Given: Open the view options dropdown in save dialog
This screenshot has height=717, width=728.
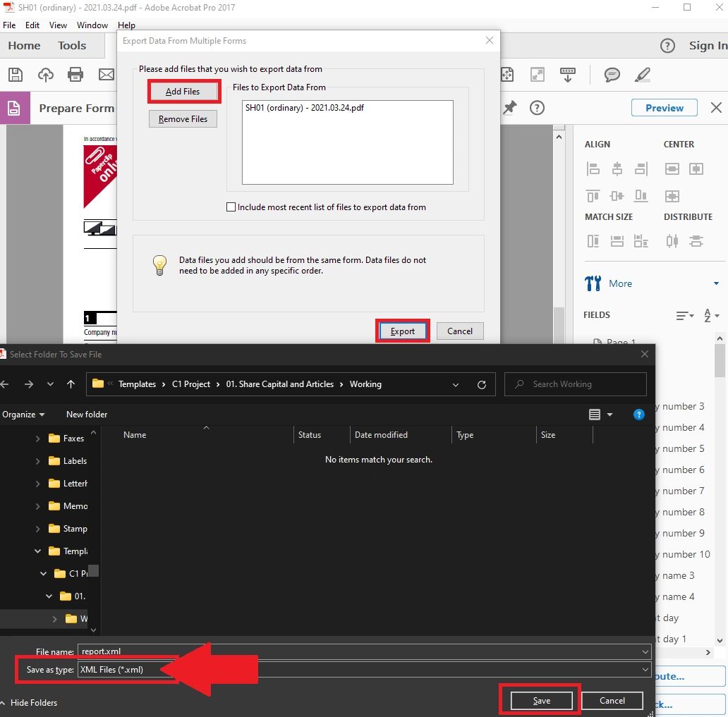Looking at the screenshot, I should (x=609, y=415).
